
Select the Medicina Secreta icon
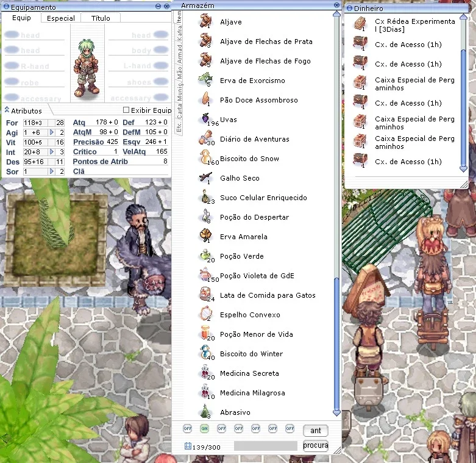click(x=205, y=372)
